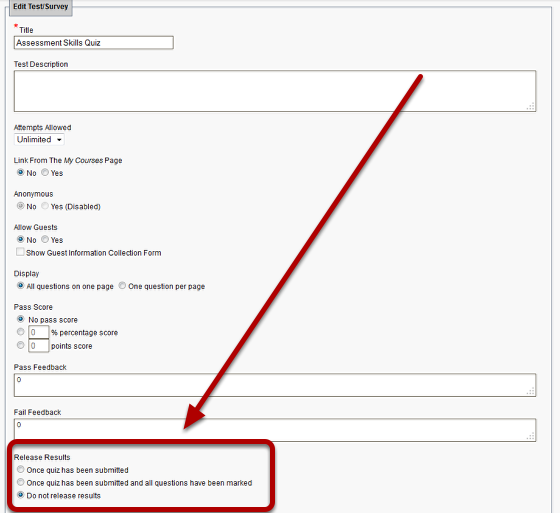The width and height of the screenshot is (560, 513).
Task: Click the points score number field
Action: click(39, 345)
